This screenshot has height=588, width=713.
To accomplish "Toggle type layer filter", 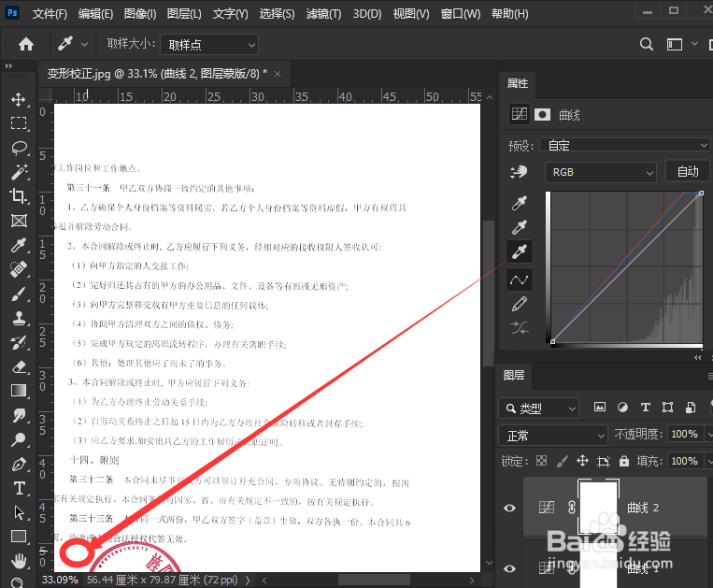I will click(645, 407).
